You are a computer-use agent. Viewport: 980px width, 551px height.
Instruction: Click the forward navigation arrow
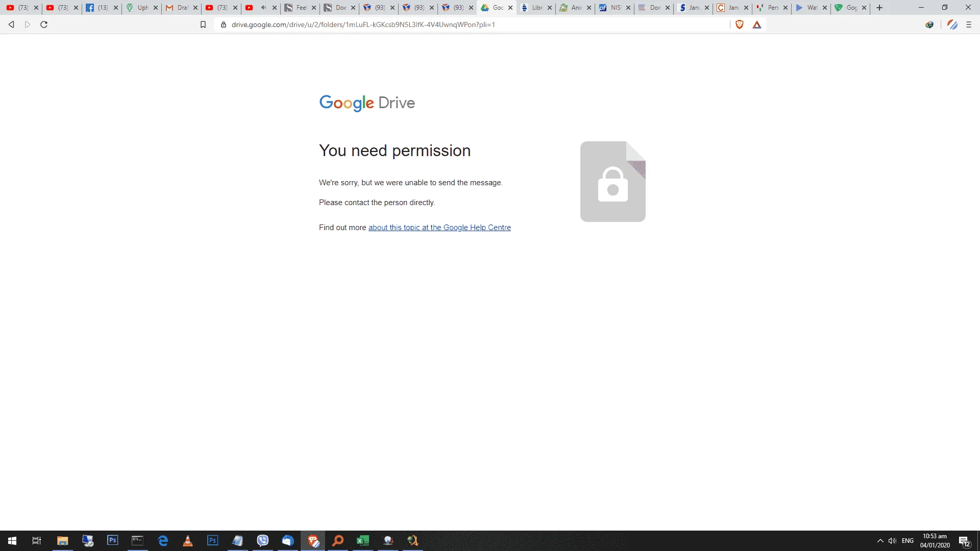click(28, 24)
